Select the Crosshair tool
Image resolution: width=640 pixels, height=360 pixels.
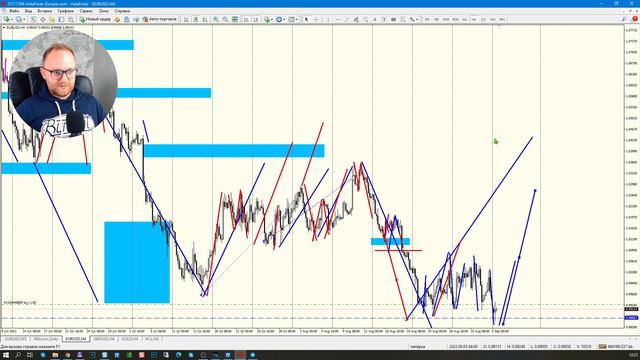[316, 19]
